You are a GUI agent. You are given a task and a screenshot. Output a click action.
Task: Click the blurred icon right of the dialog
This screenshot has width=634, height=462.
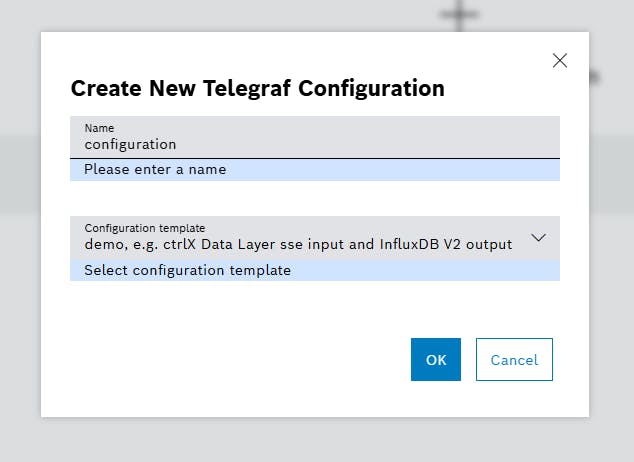(594, 77)
